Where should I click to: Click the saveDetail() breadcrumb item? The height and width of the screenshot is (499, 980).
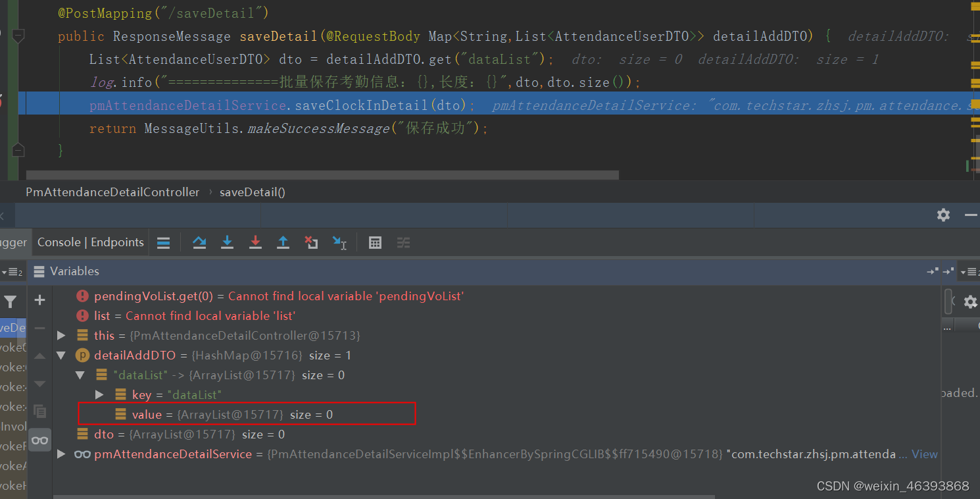point(252,192)
